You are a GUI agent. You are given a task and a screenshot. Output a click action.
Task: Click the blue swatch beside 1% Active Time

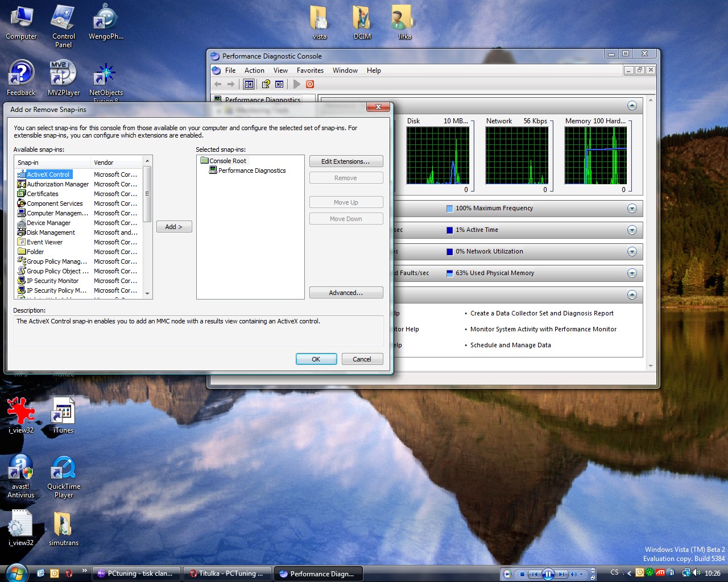(x=450, y=230)
